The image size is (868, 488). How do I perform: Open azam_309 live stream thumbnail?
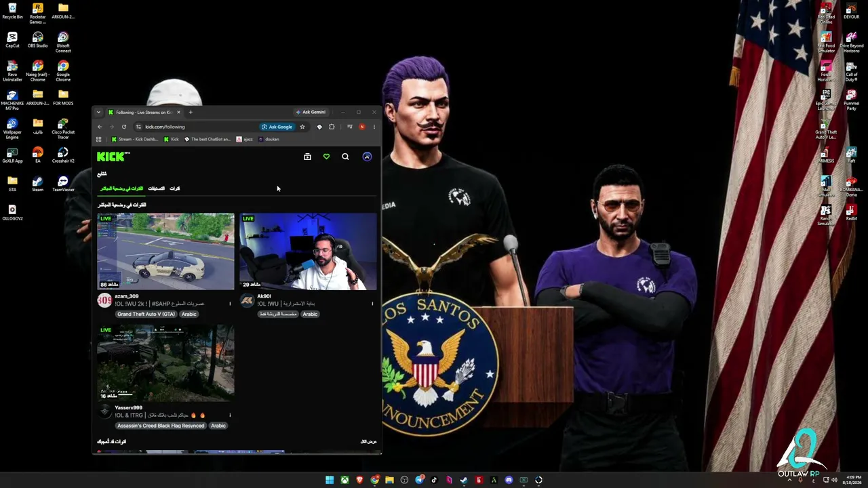point(165,251)
